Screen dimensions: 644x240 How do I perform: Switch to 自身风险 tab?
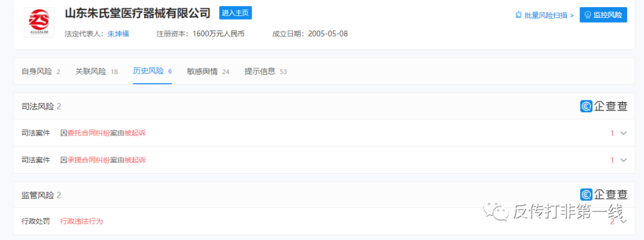click(41, 72)
